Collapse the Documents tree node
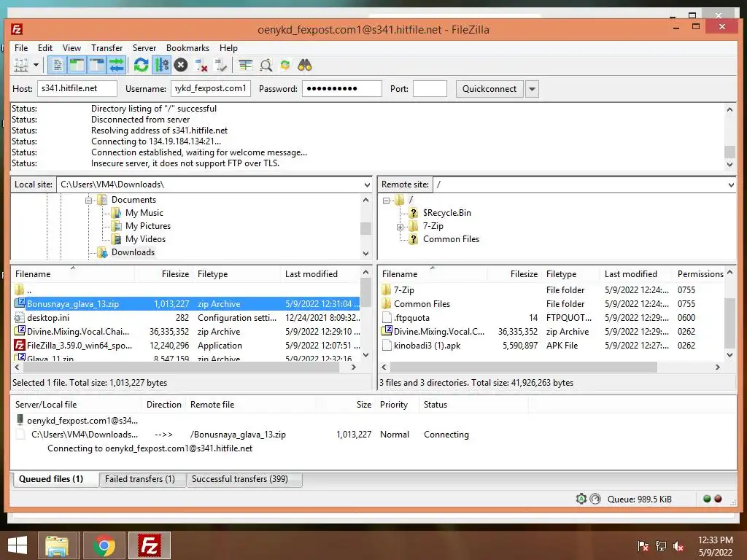This screenshot has height=560, width=747. click(x=88, y=201)
